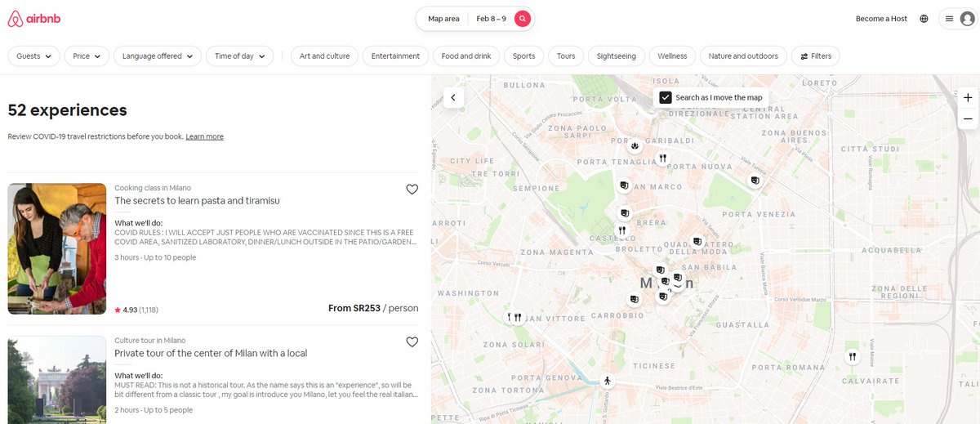
Task: Click the 52 experiences heading
Action: pos(67,110)
